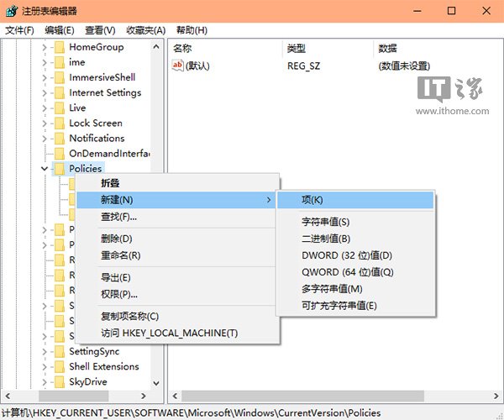Select 字符串值(S) in the submenu

(355, 222)
